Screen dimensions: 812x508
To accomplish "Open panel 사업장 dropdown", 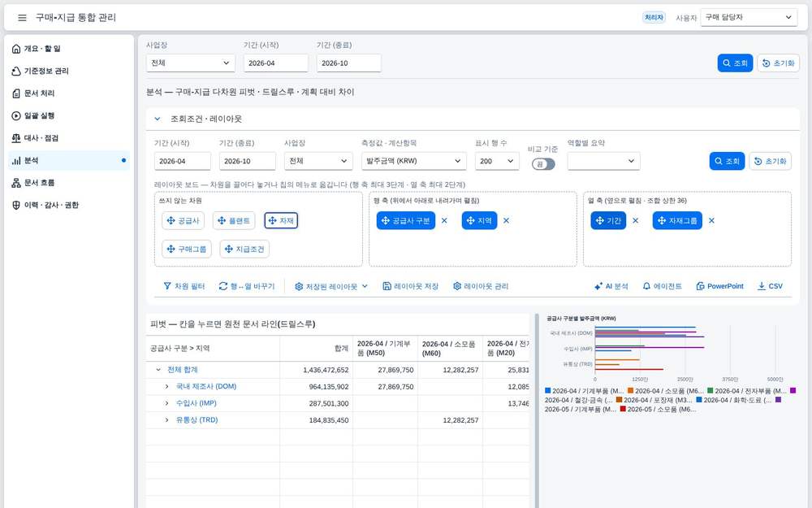I will pos(318,161).
